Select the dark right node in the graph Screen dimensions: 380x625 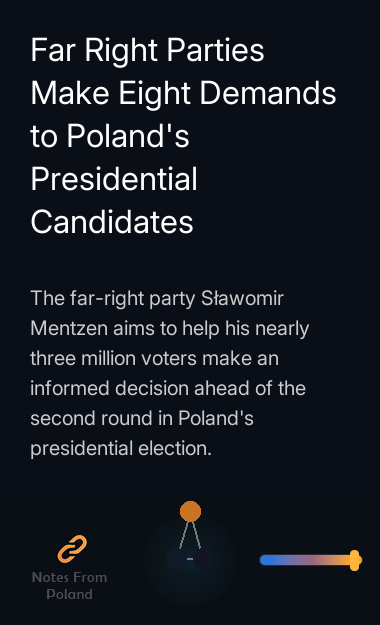pyautogui.click(x=204, y=559)
